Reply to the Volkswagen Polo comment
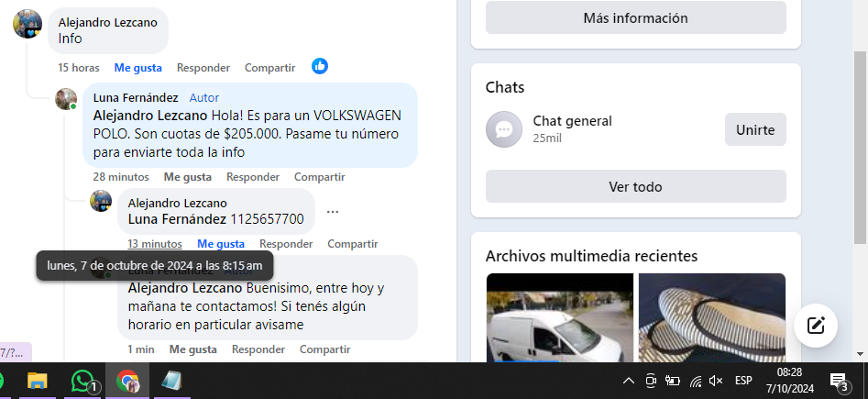The width and height of the screenshot is (868, 399). (253, 177)
